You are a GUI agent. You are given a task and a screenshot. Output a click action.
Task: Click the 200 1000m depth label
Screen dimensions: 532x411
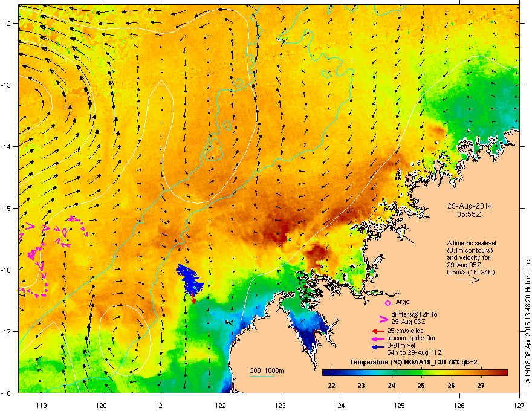(267, 371)
